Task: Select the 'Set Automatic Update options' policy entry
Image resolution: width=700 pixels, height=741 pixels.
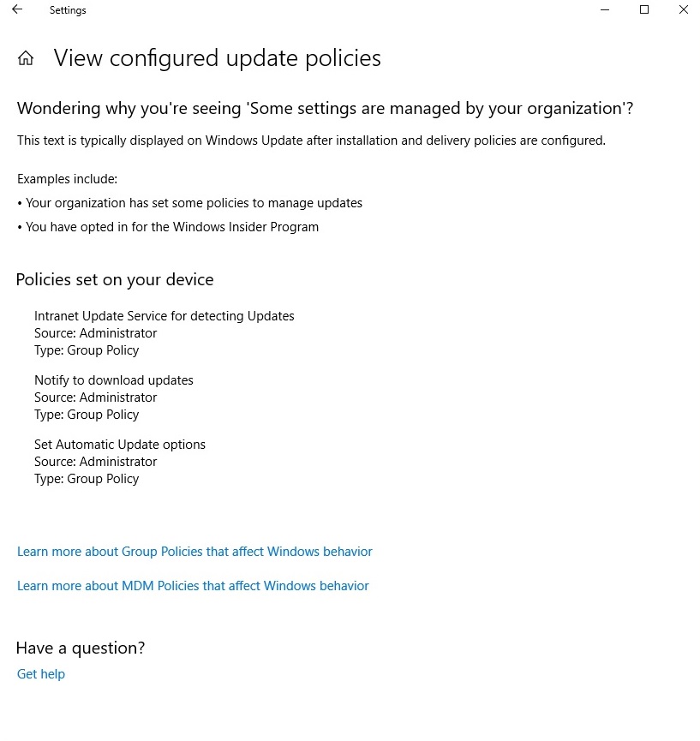Action: (x=120, y=445)
